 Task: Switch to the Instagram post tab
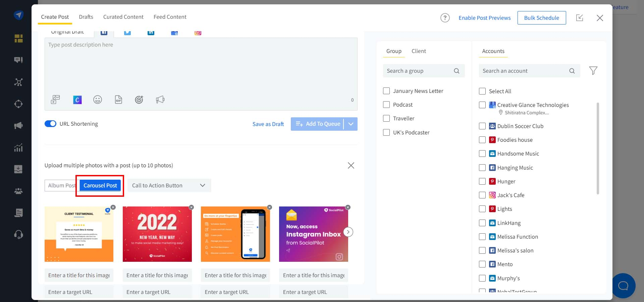(198, 33)
